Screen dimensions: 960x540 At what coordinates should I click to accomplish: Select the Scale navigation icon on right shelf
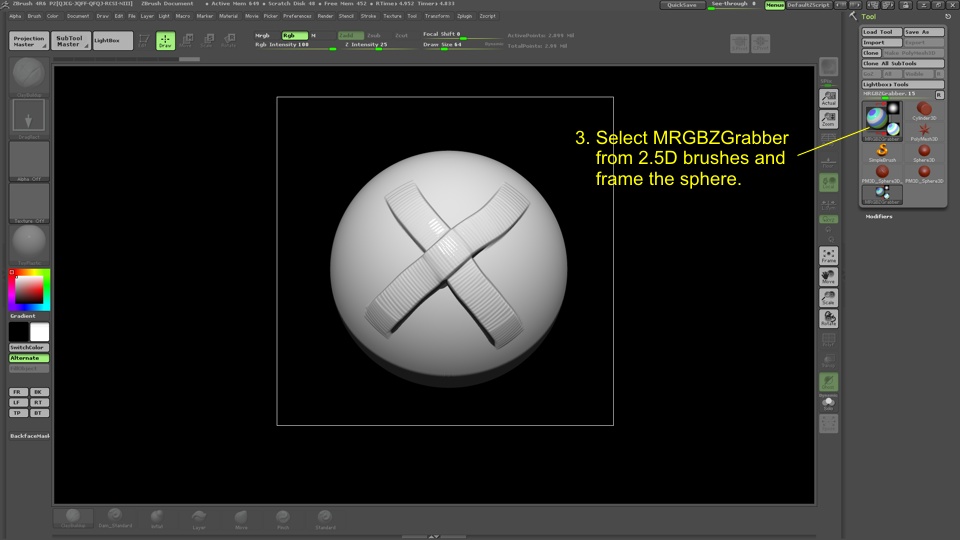828,298
